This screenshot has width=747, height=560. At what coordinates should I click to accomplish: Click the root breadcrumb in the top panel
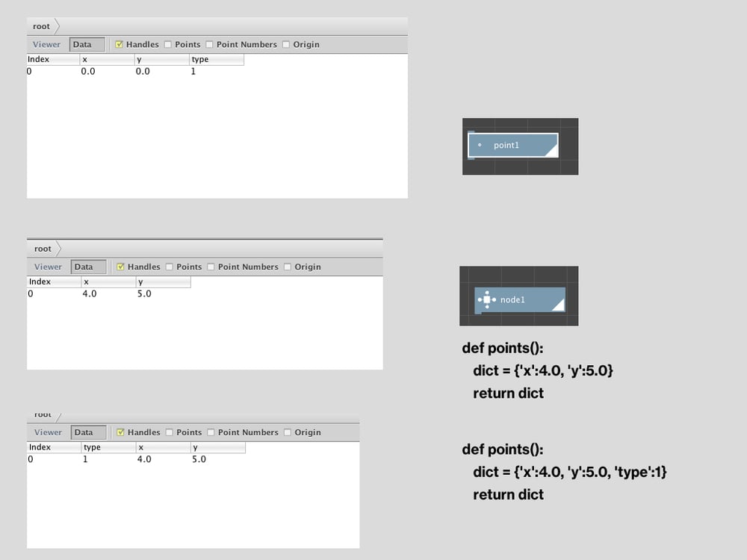pyautogui.click(x=41, y=26)
